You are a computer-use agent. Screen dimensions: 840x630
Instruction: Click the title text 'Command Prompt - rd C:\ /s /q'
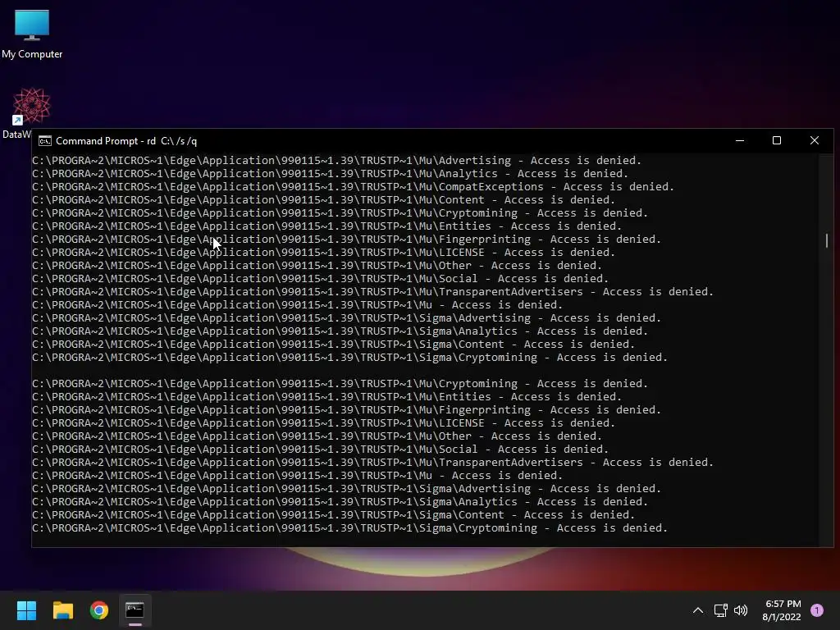coord(126,141)
